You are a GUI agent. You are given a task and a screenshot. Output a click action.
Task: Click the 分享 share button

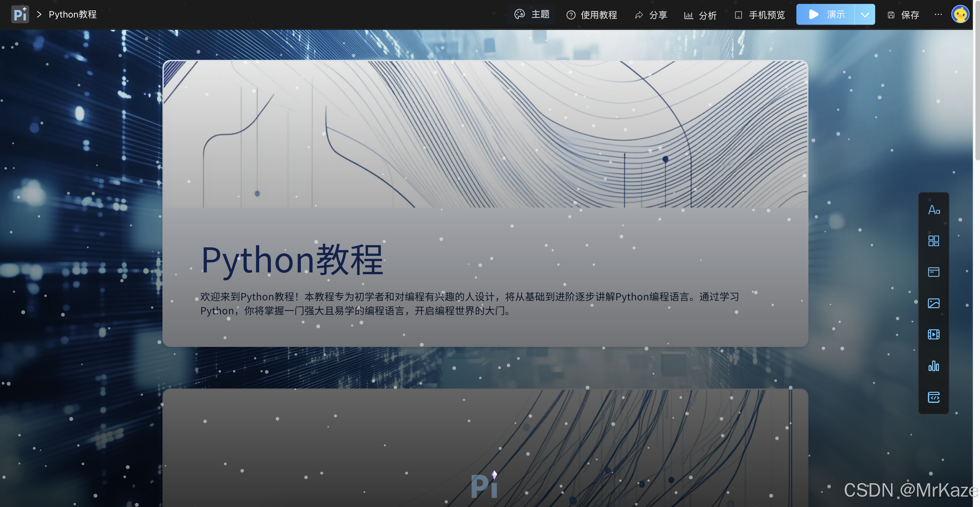[651, 15]
